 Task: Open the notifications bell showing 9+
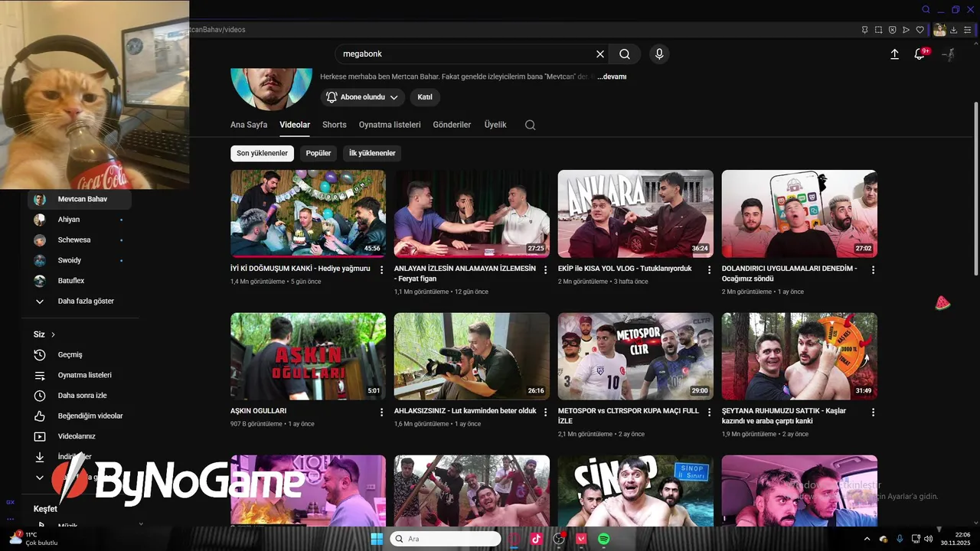coord(920,54)
